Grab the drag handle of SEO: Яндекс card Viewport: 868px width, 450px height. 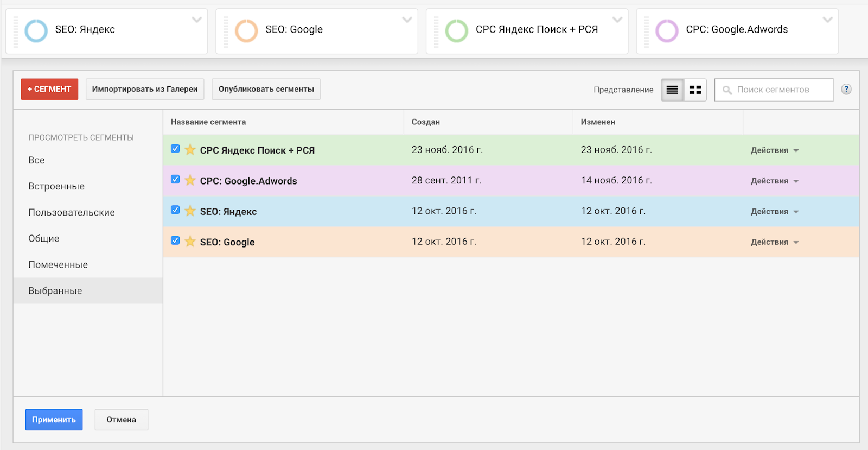pos(16,31)
